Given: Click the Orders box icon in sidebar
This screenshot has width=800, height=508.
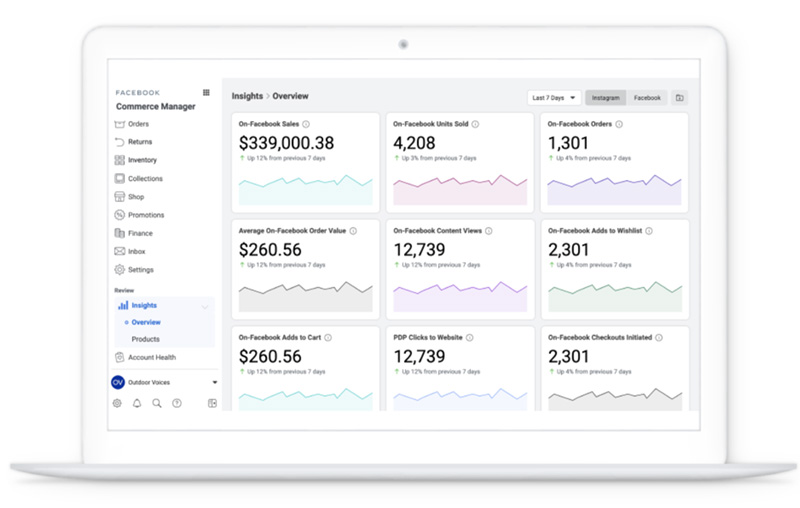Looking at the screenshot, I should click(x=119, y=124).
